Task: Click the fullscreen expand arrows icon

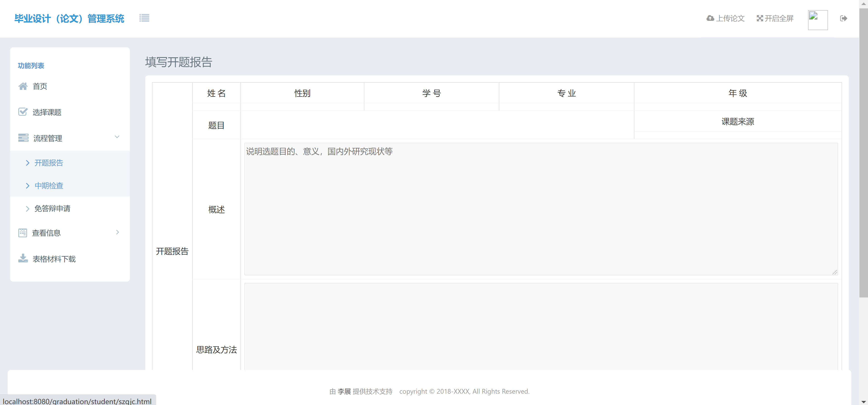Action: pos(759,18)
